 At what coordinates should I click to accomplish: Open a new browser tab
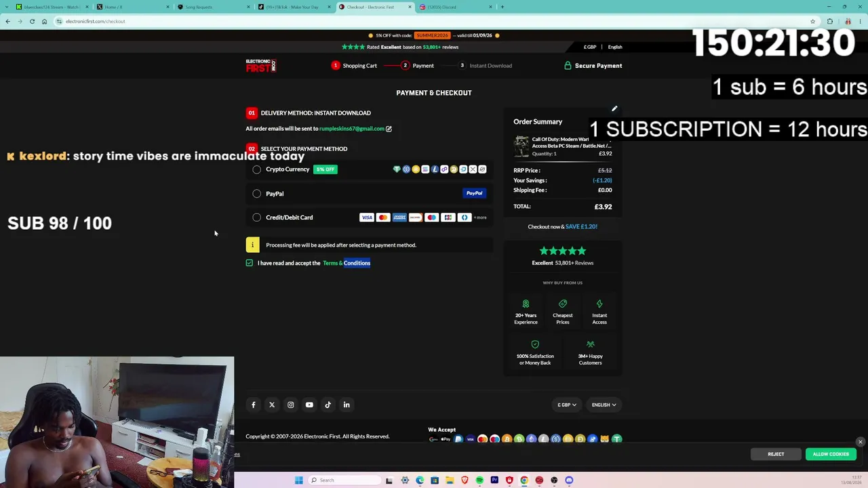[x=502, y=7]
